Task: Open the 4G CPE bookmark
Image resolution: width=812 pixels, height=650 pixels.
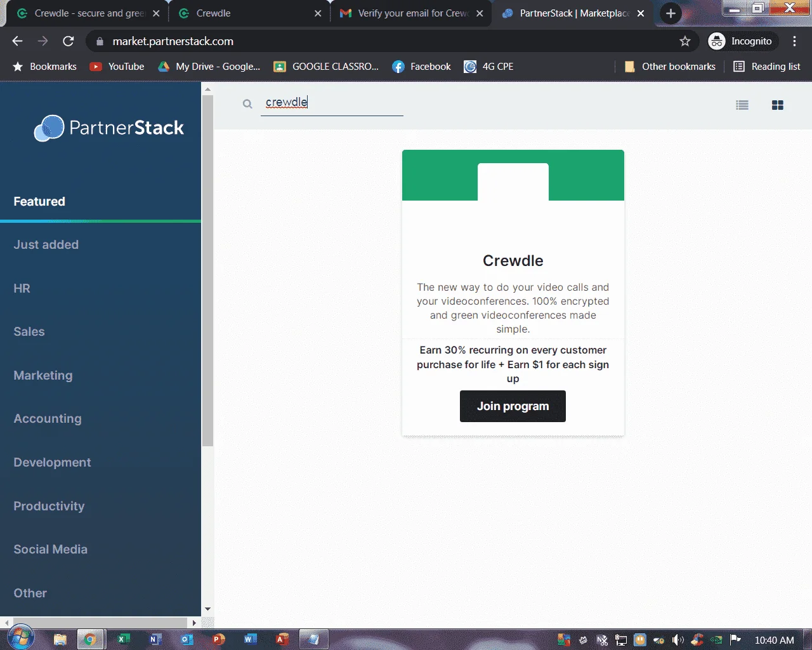Action: [x=489, y=67]
